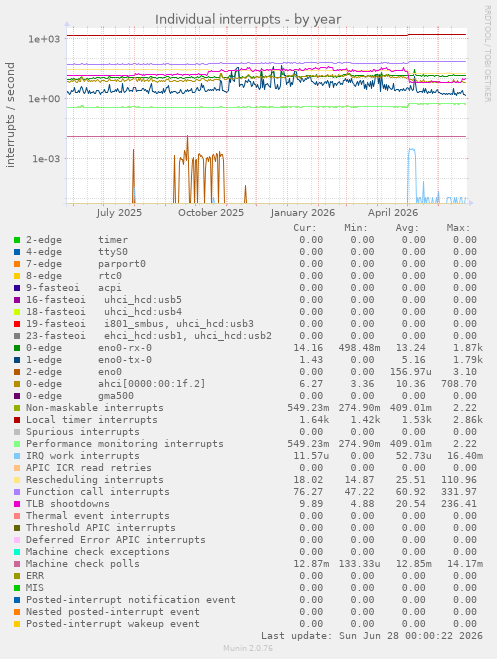The image size is (497, 659).
Task: Click the swatch beside Machine check polls
Action: point(17,564)
